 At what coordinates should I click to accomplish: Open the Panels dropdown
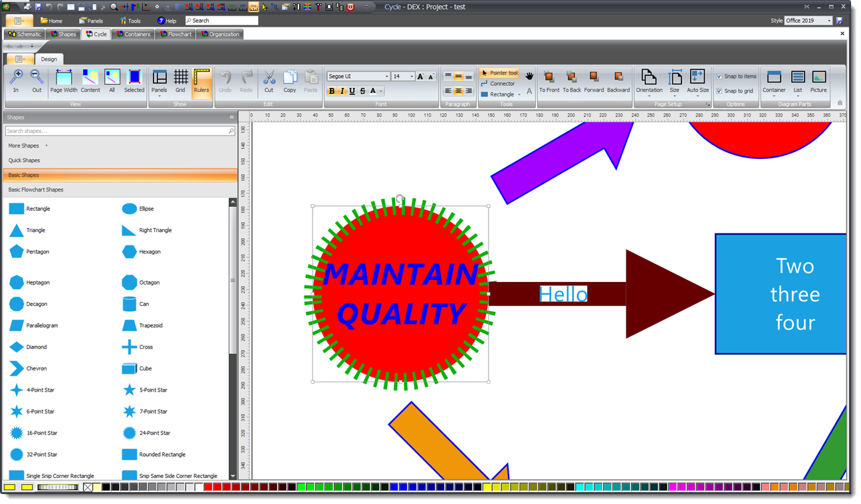pos(160,82)
